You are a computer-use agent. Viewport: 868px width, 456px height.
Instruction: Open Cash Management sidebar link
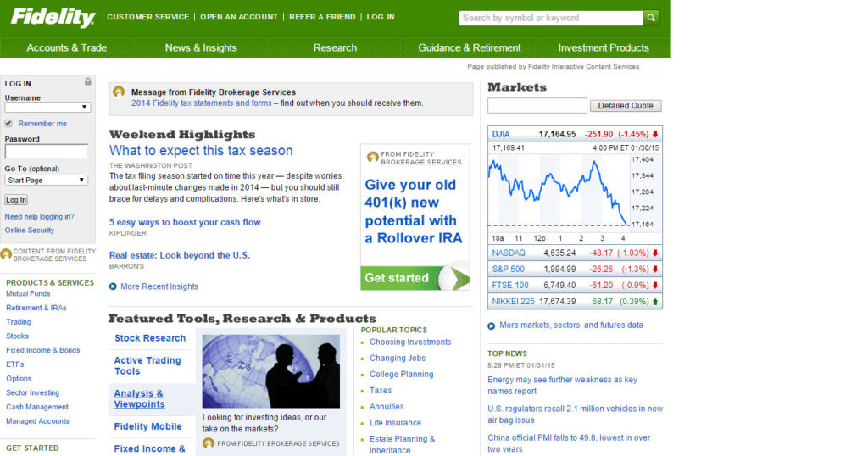[x=37, y=407]
